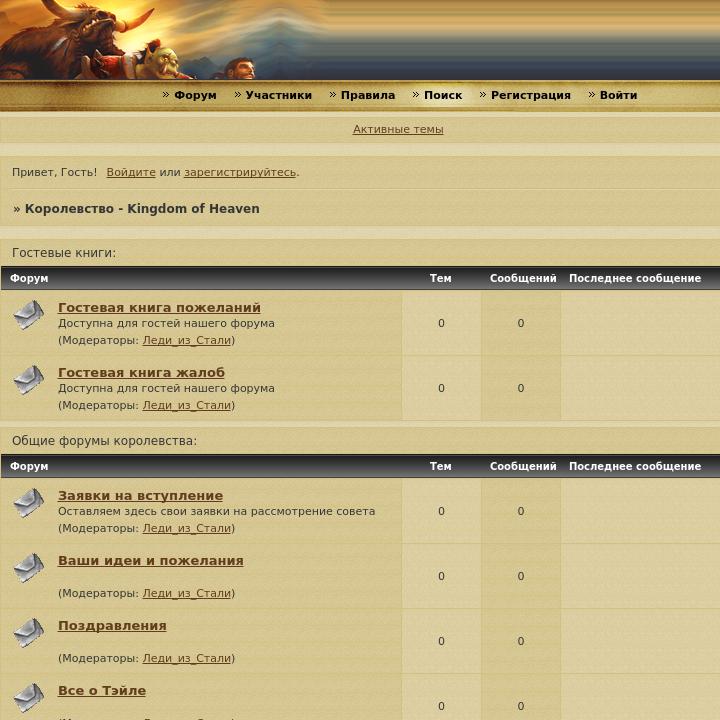Click the Привет, Гость! greeting text
This screenshot has height=720, width=720.
click(54, 172)
